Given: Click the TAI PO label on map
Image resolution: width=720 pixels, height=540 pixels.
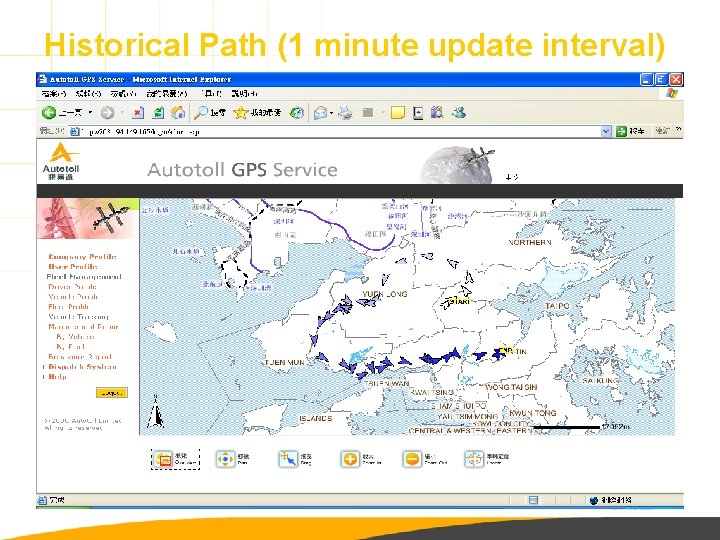Looking at the screenshot, I should tap(557, 306).
